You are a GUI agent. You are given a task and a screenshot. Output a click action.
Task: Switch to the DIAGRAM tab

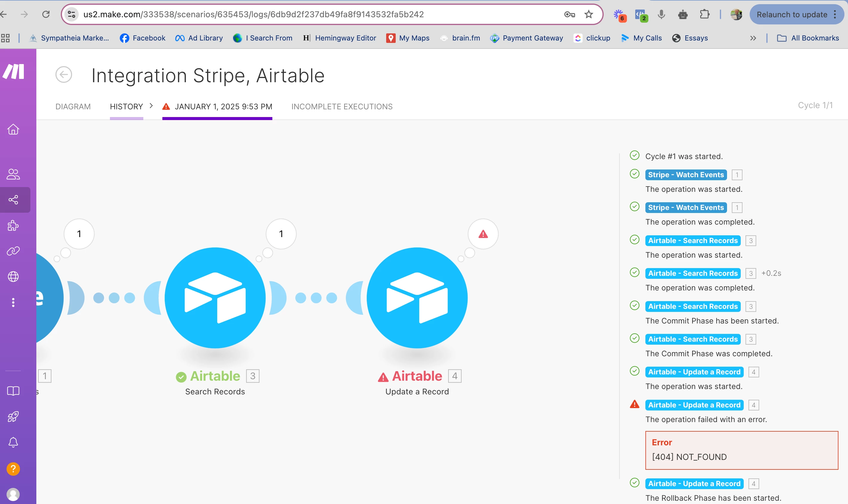73,107
